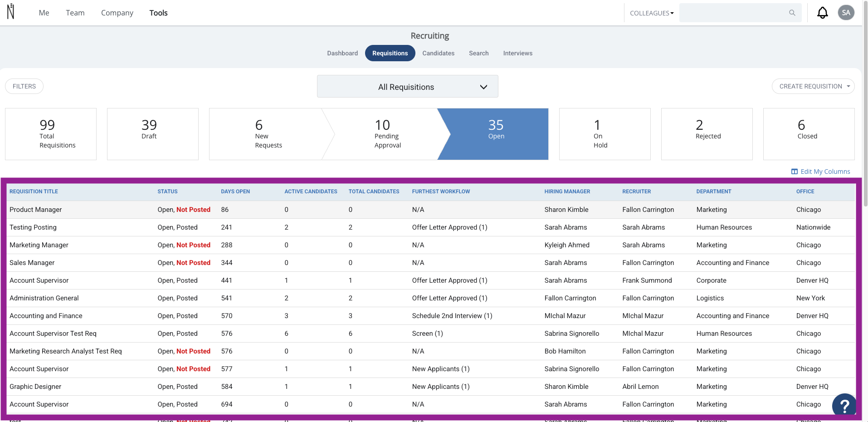Open the All Requisitions dropdown
Image resolution: width=868 pixels, height=422 pixels.
407,86
